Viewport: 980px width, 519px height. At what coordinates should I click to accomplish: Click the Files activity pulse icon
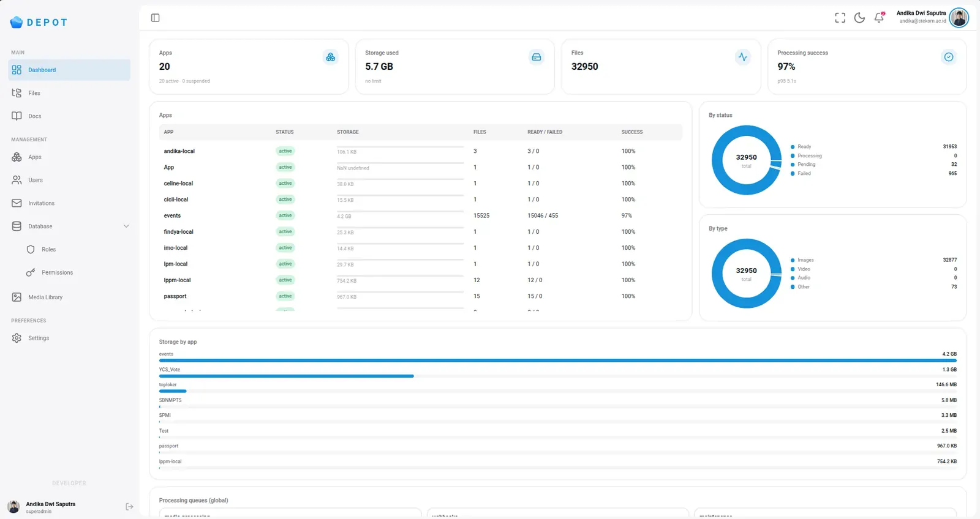(x=743, y=57)
